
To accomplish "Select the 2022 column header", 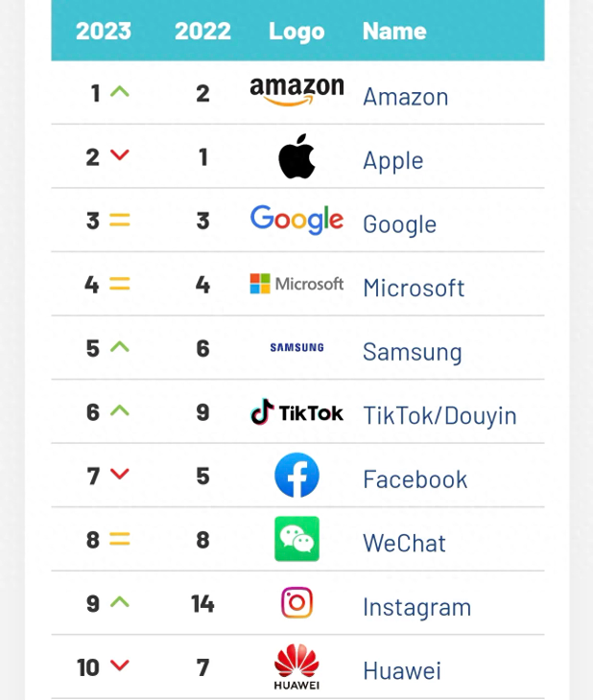I will coord(202,31).
